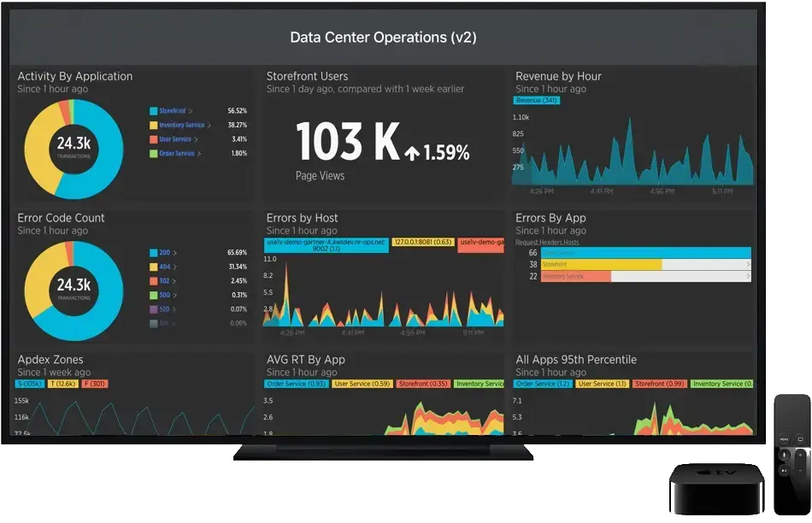Expand the Inventory Service legend chevron
Screen dimensions: 812x523
[209, 126]
